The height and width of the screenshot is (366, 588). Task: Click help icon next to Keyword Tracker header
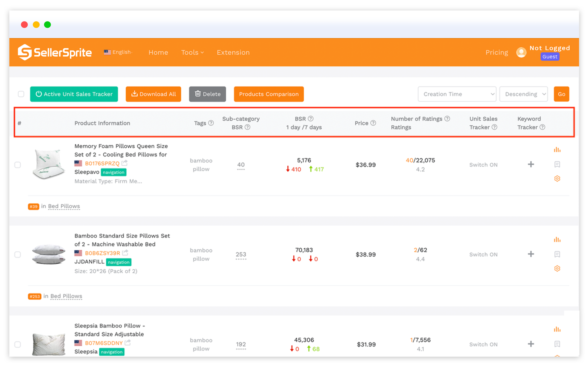pyautogui.click(x=542, y=127)
